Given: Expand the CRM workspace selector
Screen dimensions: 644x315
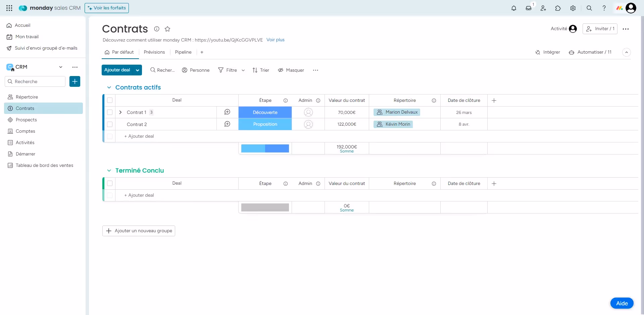Looking at the screenshot, I should [61, 67].
